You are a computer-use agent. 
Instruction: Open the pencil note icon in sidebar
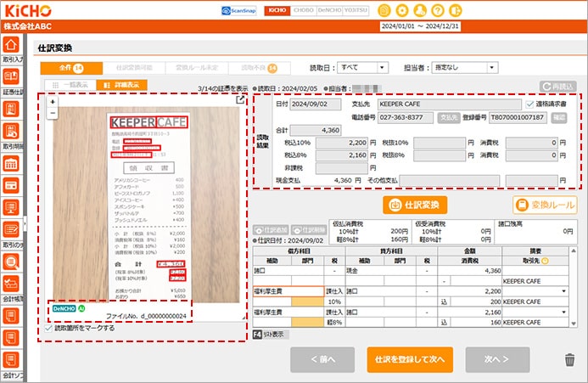tap(11, 229)
